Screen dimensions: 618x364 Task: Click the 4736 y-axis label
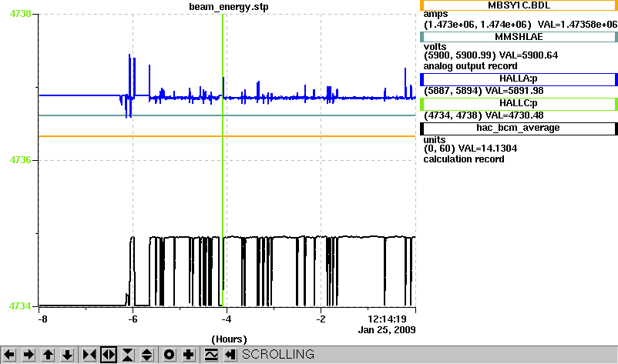pyautogui.click(x=20, y=160)
